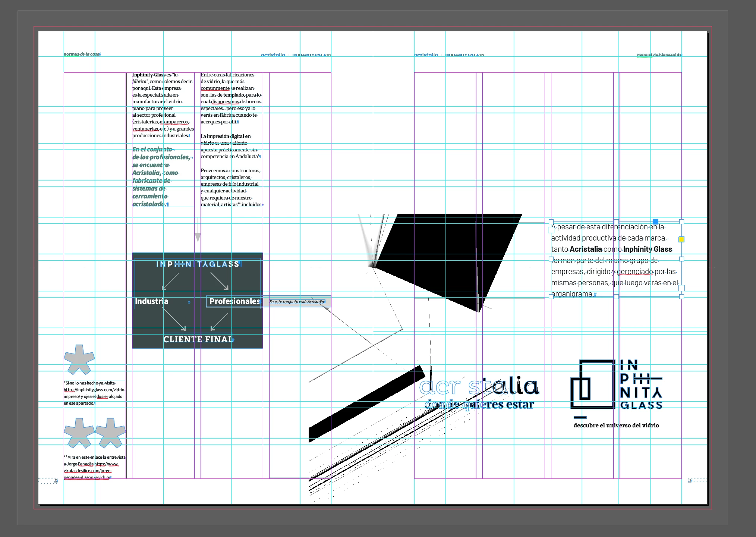Click the yellow live corners square on selected frame
Viewport: 756px width, 537px height.
coord(681,239)
